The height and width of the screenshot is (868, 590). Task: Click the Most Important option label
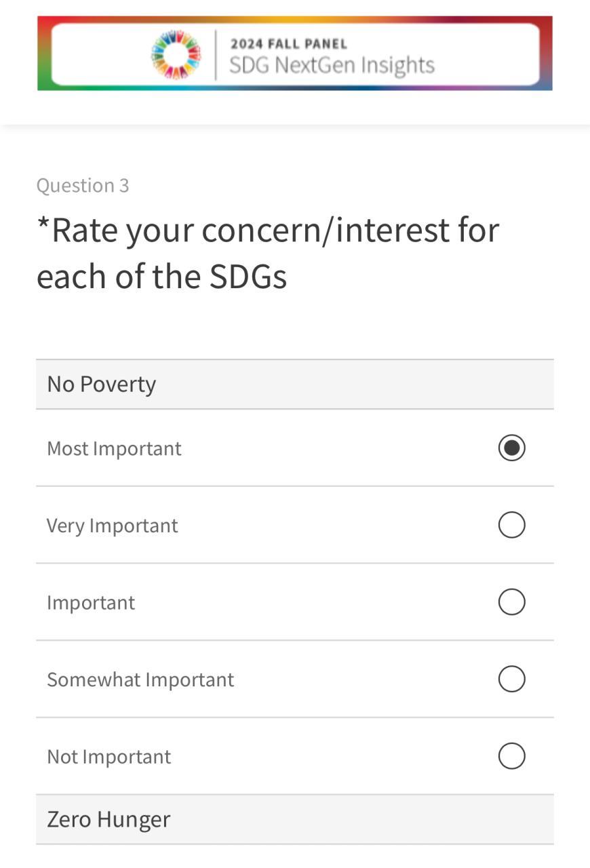pyautogui.click(x=114, y=448)
